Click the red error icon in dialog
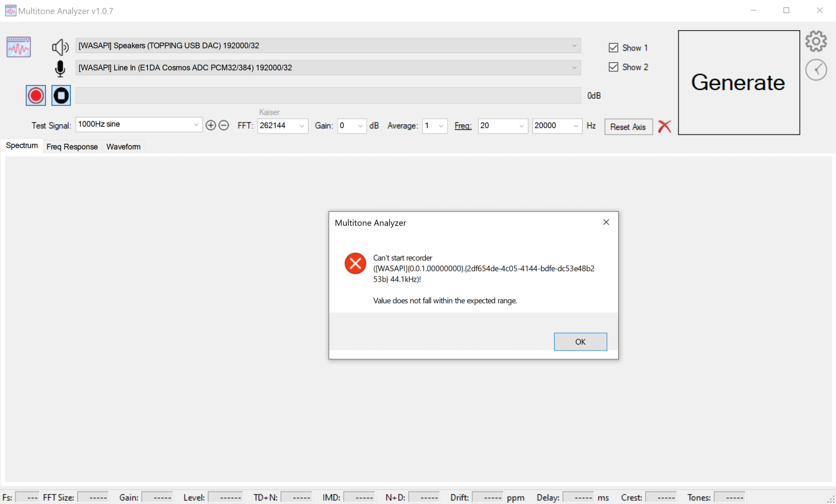This screenshot has width=836, height=504. (x=355, y=263)
